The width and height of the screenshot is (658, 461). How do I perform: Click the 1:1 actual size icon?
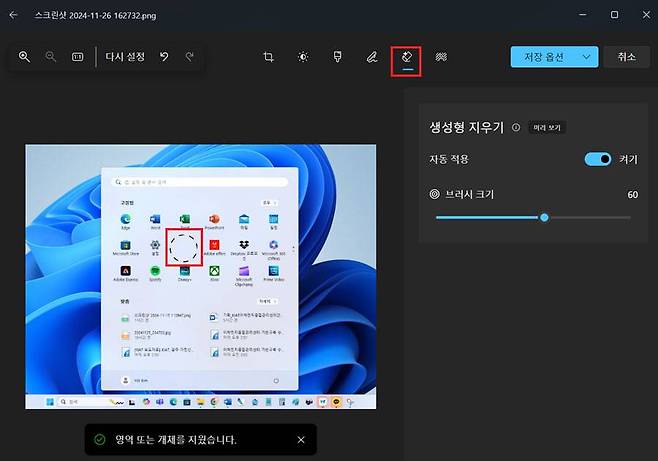click(78, 57)
